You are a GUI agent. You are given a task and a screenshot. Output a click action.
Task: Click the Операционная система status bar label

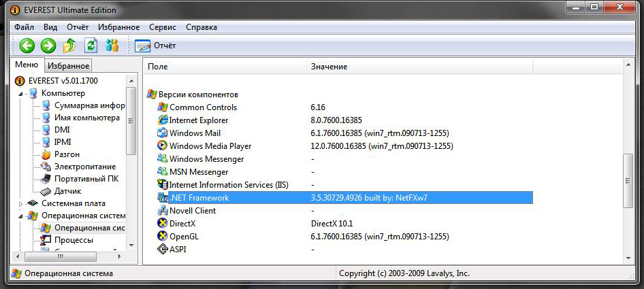click(x=69, y=273)
